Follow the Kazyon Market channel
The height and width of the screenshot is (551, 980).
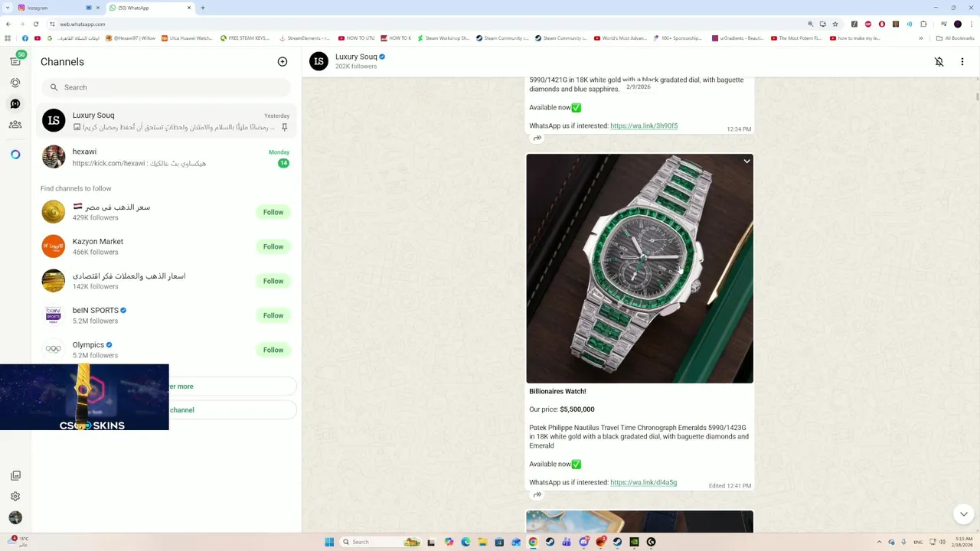click(x=273, y=246)
